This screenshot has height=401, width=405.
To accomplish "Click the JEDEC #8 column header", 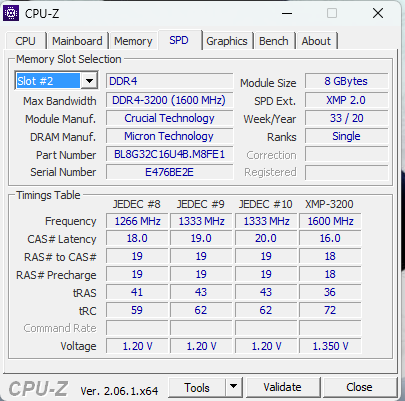I will tap(137, 204).
